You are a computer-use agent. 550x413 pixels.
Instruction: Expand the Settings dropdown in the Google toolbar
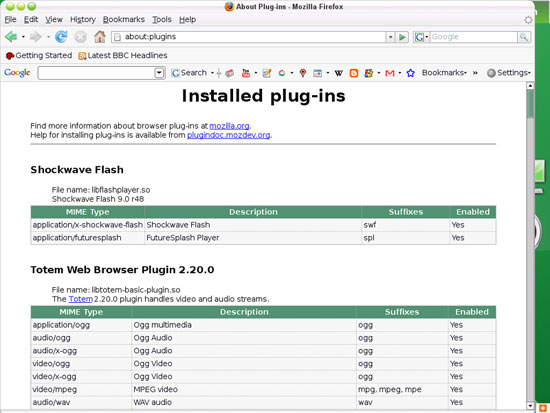(509, 73)
